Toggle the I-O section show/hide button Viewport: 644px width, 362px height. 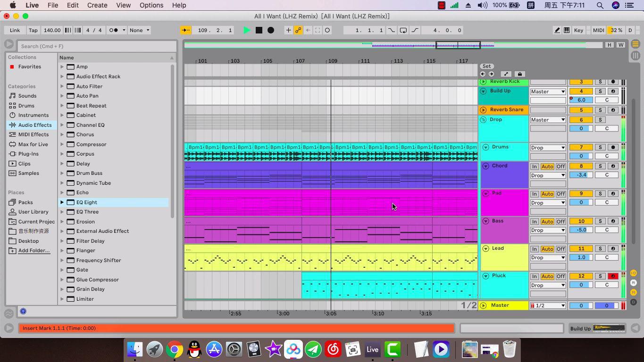634,273
